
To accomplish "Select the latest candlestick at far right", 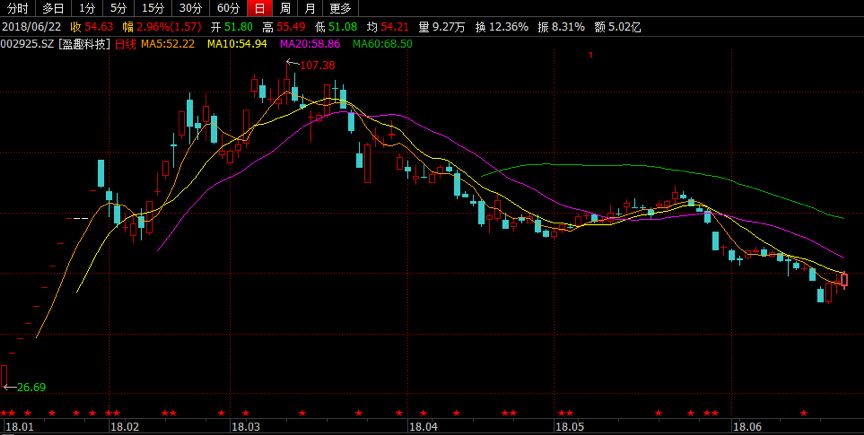I will coord(845,280).
